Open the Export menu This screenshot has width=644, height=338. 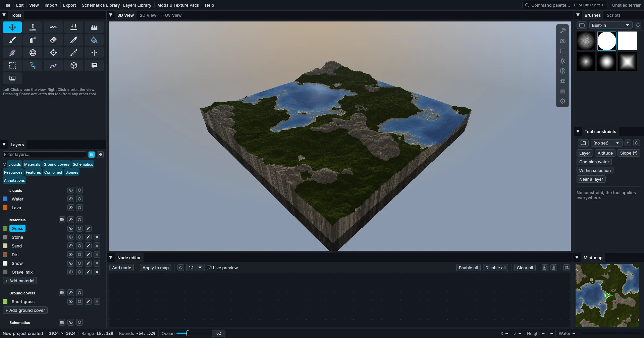[x=69, y=5]
